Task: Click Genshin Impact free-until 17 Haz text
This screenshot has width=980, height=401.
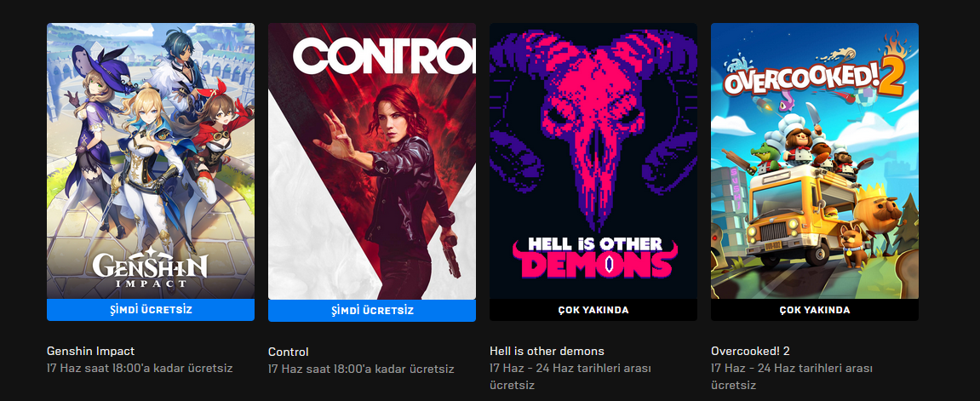Action: pos(140,368)
